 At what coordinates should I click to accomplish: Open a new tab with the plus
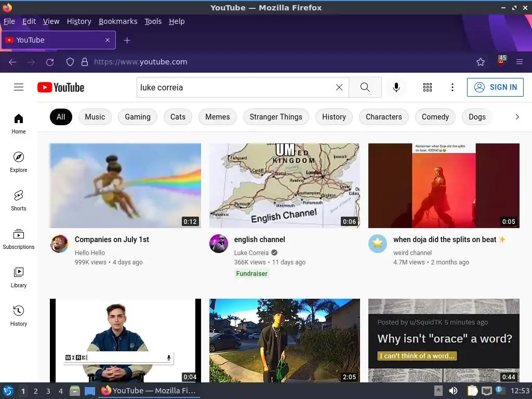(x=127, y=41)
